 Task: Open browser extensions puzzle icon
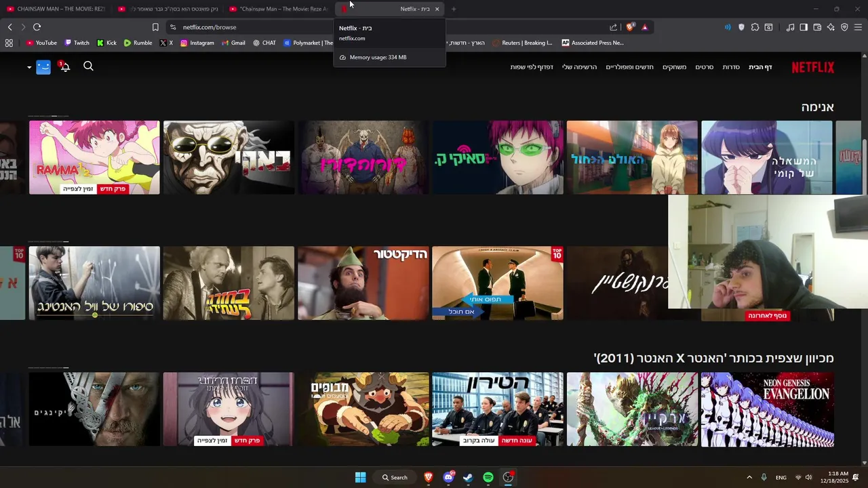click(x=755, y=27)
